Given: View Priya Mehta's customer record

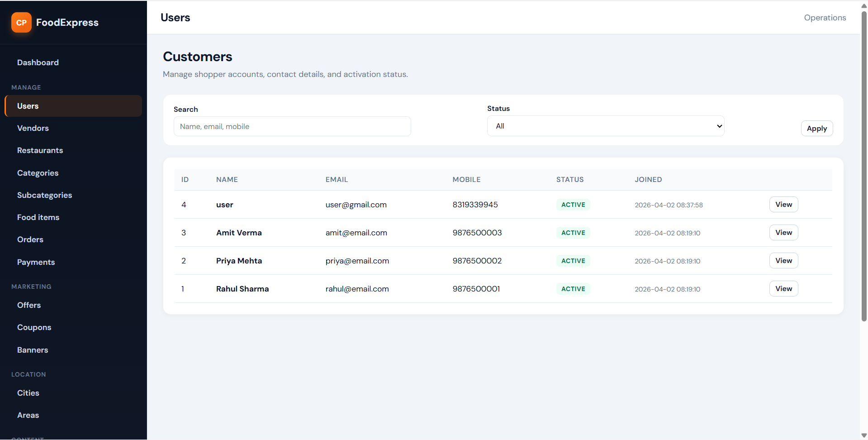Looking at the screenshot, I should [x=783, y=261].
